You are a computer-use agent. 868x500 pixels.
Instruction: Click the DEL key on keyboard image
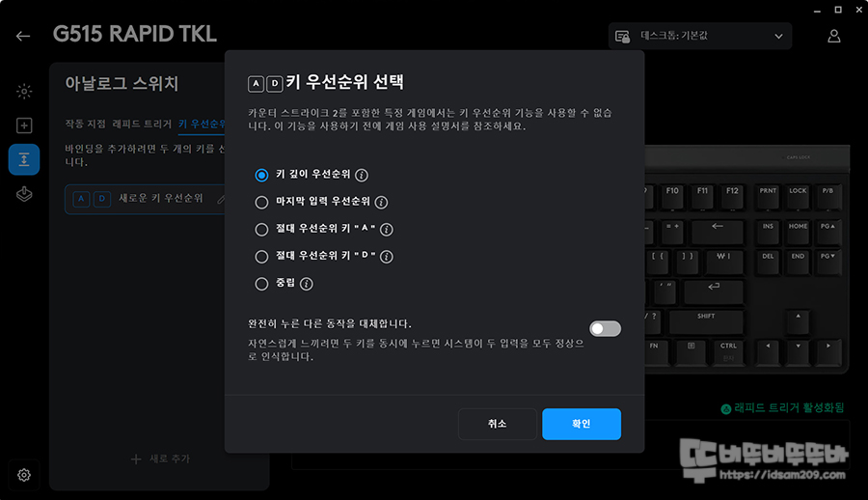pyautogui.click(x=768, y=263)
